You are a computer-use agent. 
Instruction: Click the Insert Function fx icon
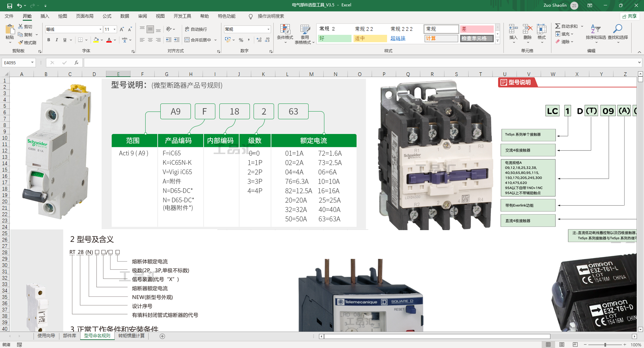pyautogui.click(x=76, y=63)
